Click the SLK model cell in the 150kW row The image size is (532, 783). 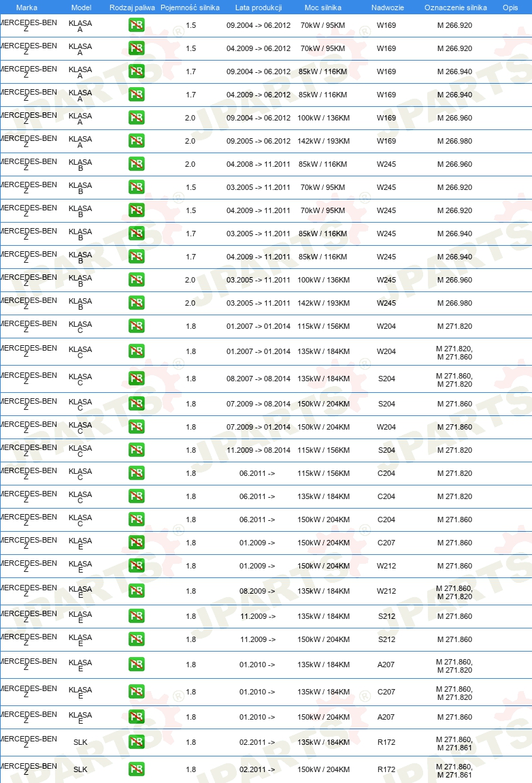coord(80,769)
